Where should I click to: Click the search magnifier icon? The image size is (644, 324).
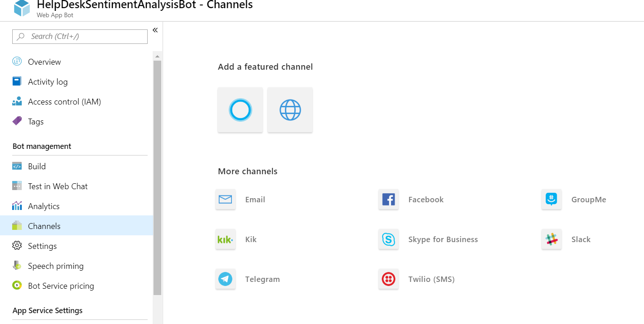[21, 37]
